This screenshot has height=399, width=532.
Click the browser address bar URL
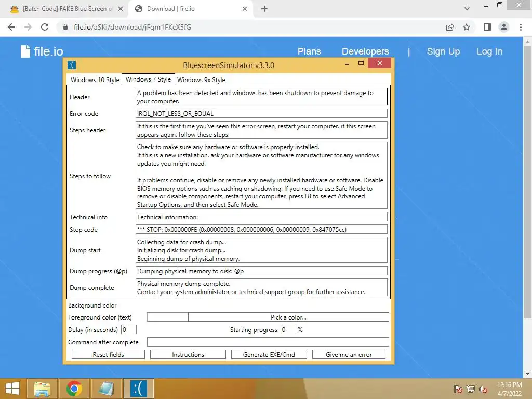pyautogui.click(x=132, y=27)
